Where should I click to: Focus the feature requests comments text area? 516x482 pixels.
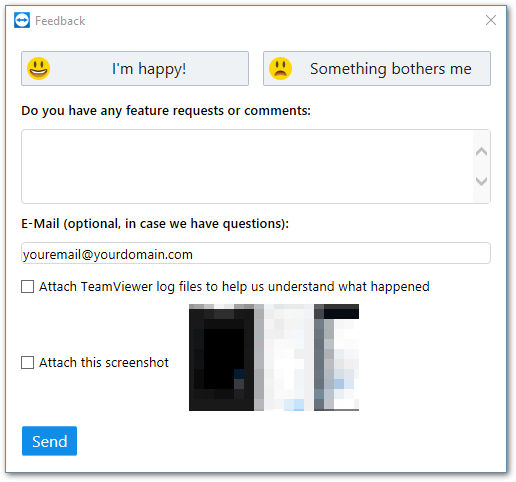247,167
